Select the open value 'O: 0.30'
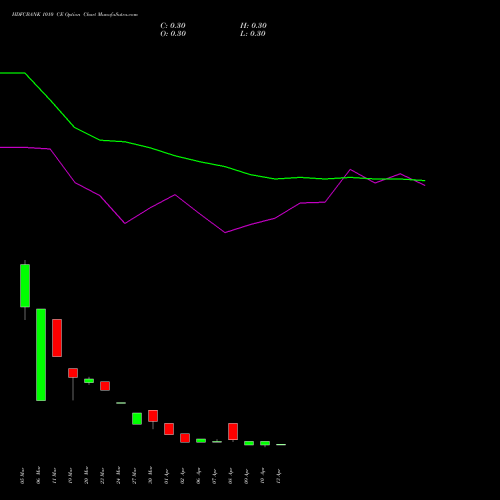 [173, 34]
